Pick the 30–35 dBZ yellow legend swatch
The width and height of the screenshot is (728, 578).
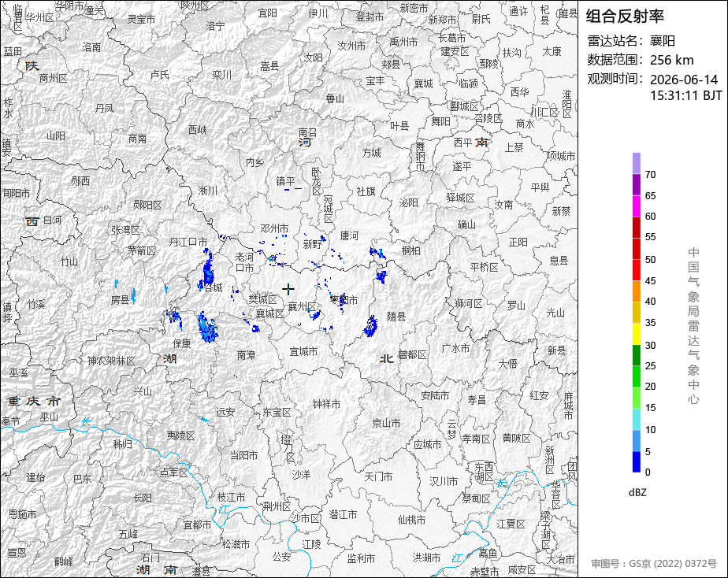636,334
